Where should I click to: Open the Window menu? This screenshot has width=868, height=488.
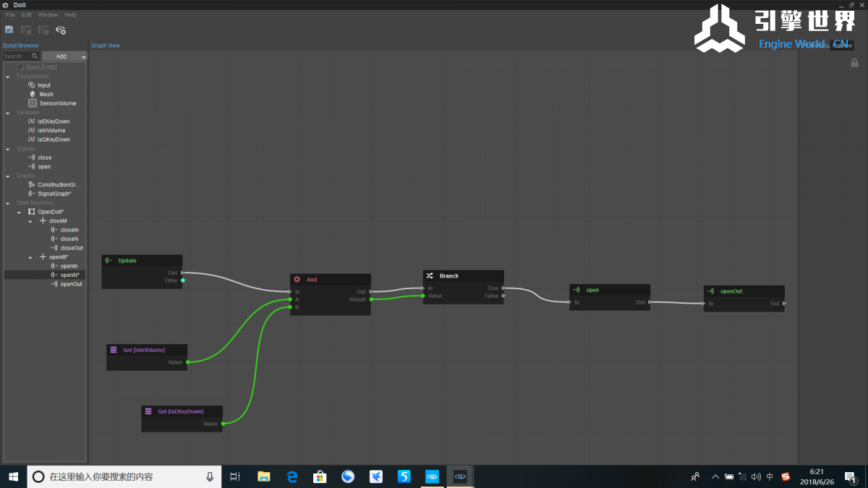coord(48,14)
